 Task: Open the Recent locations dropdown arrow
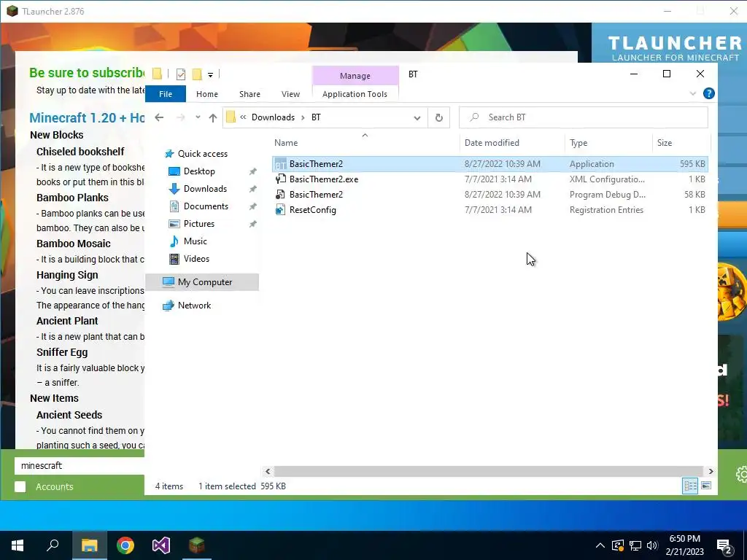tap(198, 117)
